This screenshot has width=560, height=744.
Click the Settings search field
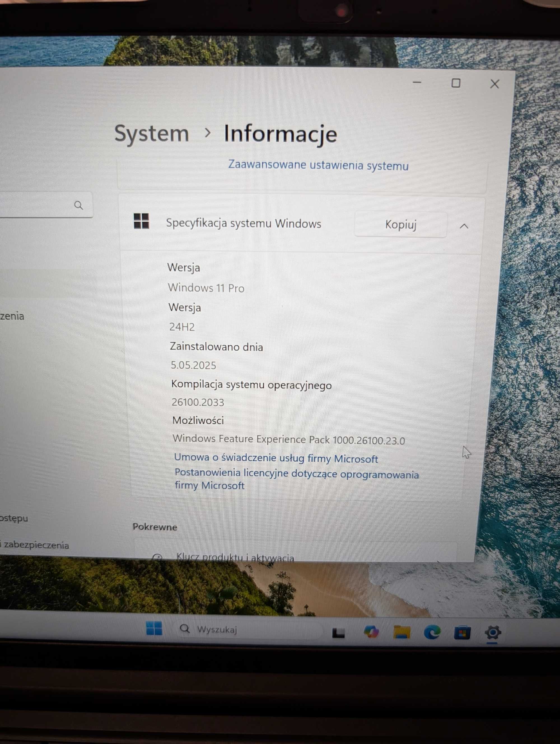click(46, 205)
